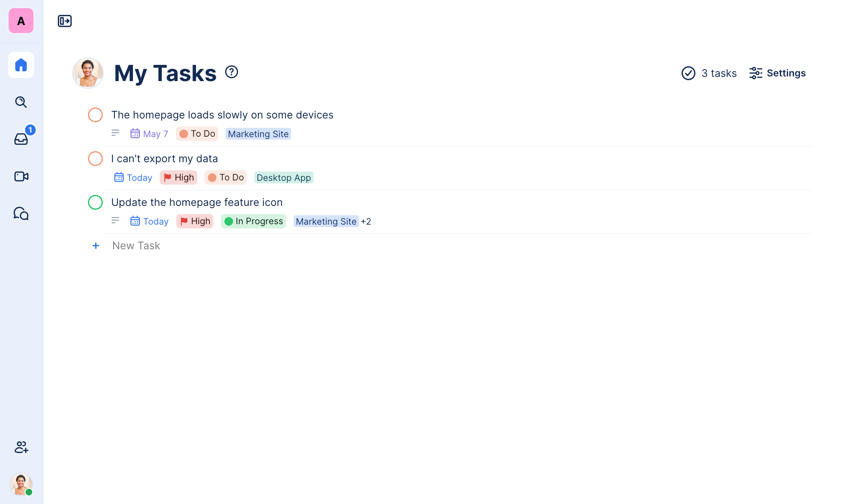Click the description lines icon for first task
The width and height of the screenshot is (843, 504).
click(x=116, y=133)
